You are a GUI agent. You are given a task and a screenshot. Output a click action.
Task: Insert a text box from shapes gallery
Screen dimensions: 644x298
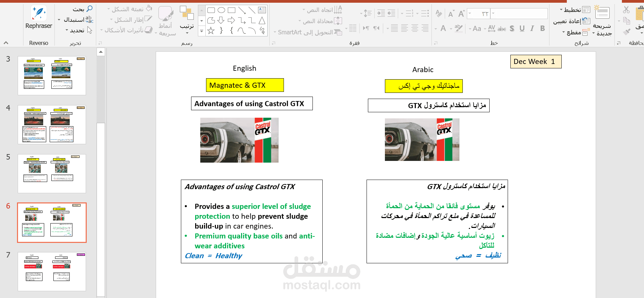pyautogui.click(x=262, y=10)
